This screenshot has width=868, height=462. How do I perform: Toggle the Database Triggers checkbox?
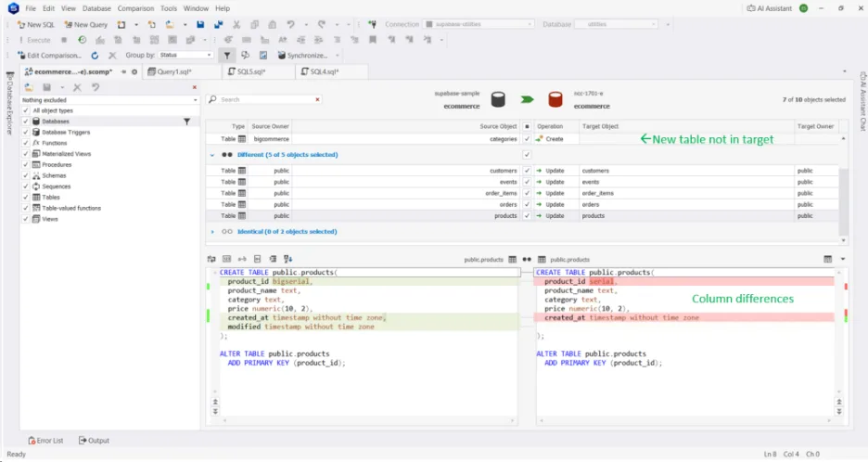(x=25, y=132)
